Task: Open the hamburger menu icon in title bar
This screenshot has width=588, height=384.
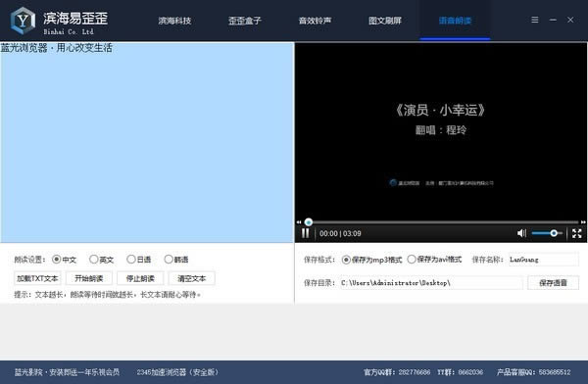Action: click(535, 20)
